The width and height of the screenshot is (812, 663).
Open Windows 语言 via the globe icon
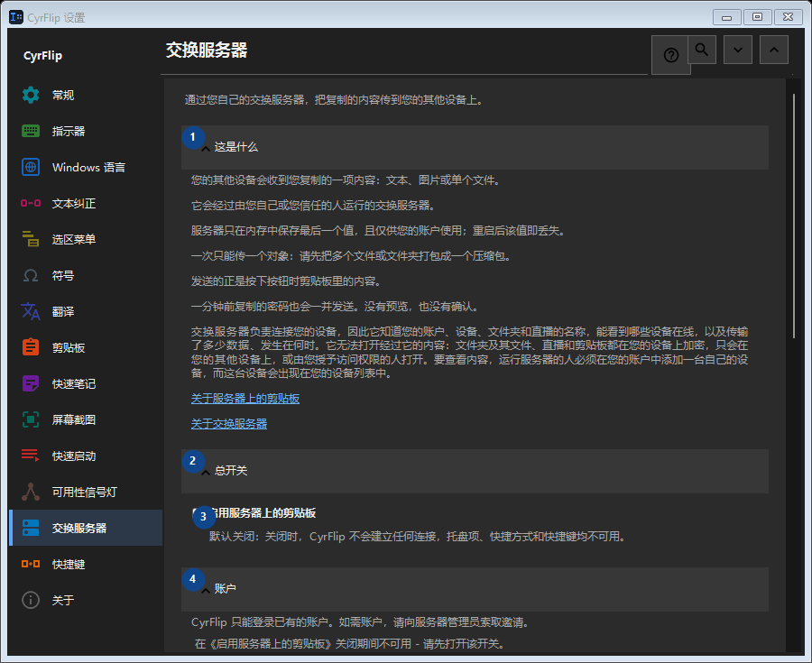(x=31, y=167)
